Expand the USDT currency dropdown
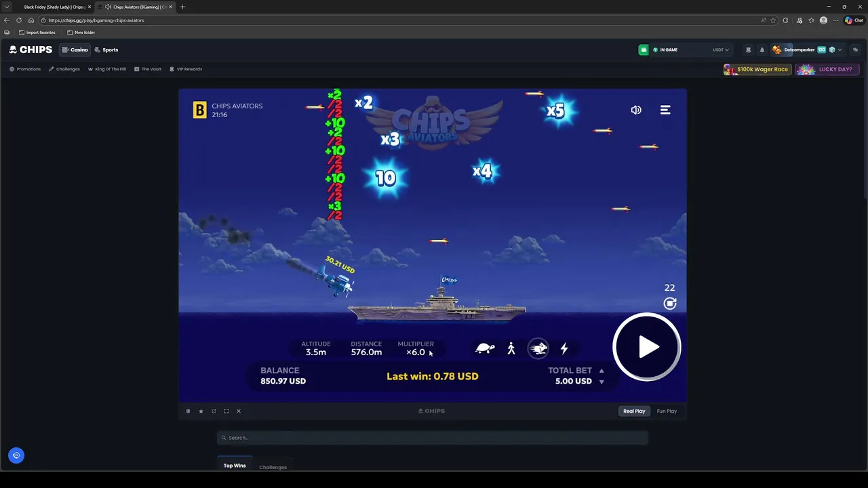Screen dimensions: 868x488 (721, 49)
